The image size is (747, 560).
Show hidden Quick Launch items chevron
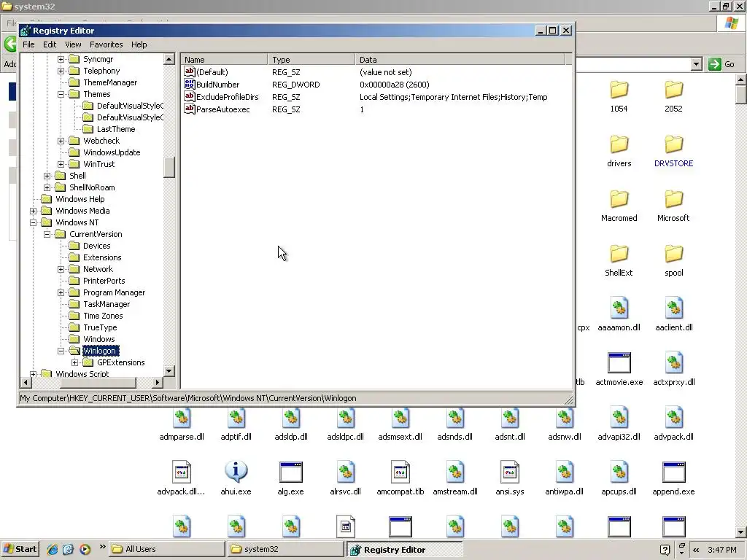(x=102, y=547)
